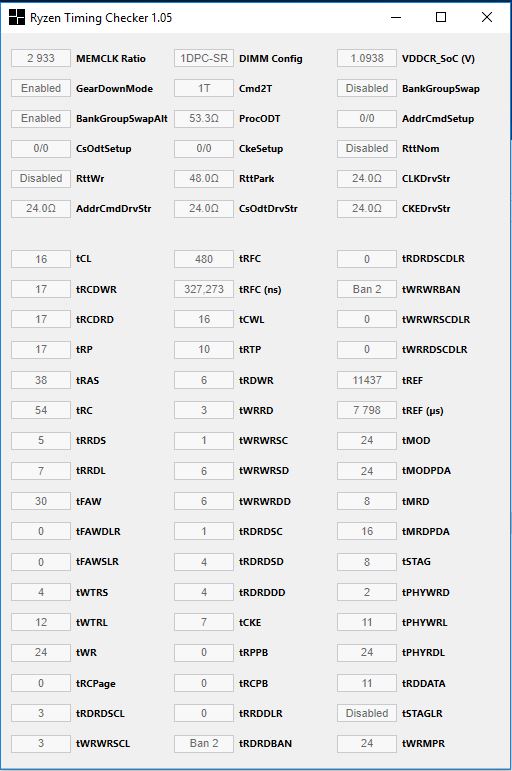Click the tRPPB label
Screen dimensions: 512x771
pos(254,652)
